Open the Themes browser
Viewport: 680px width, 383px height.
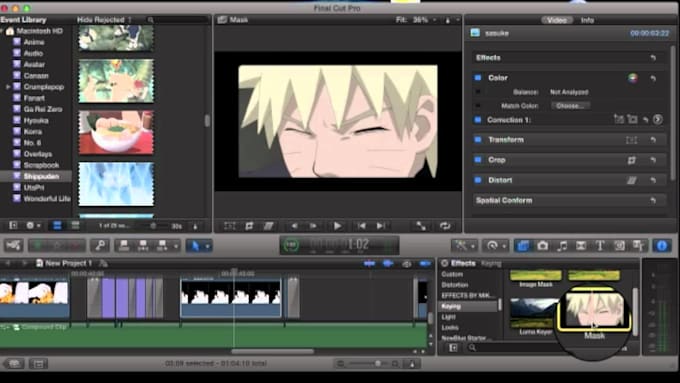click(x=639, y=246)
